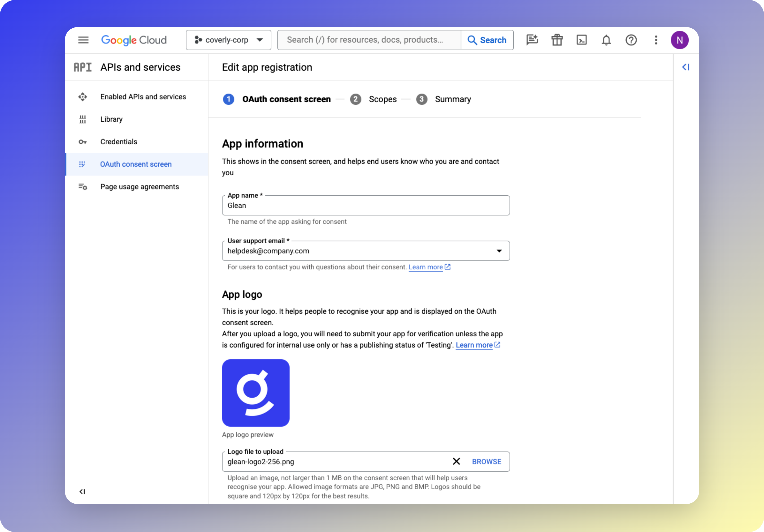
Task: Open the Help icon
Action: pos(631,40)
